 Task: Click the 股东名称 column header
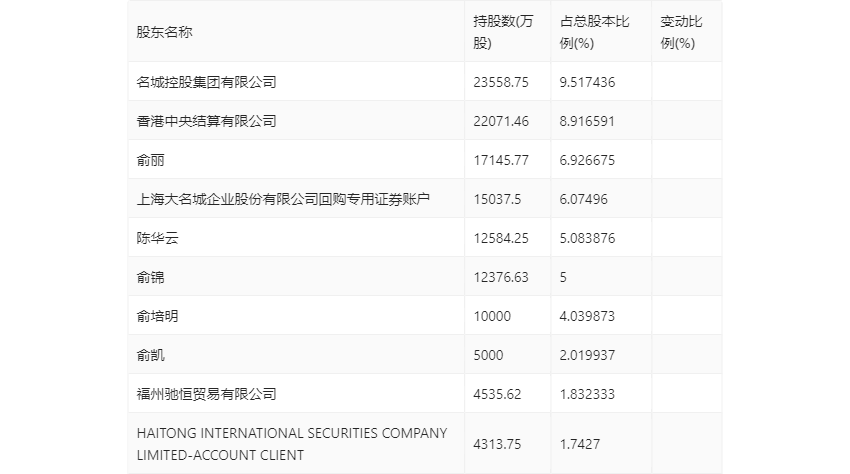164,32
